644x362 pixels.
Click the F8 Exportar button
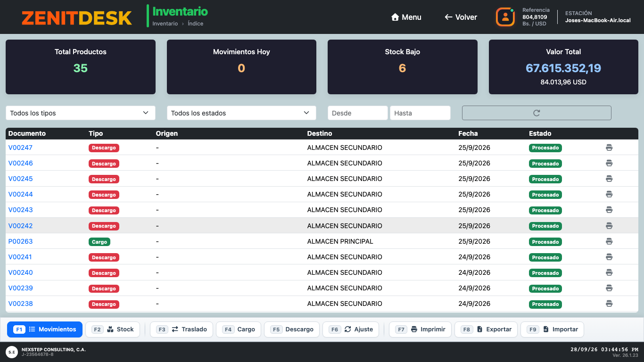tap(486, 329)
